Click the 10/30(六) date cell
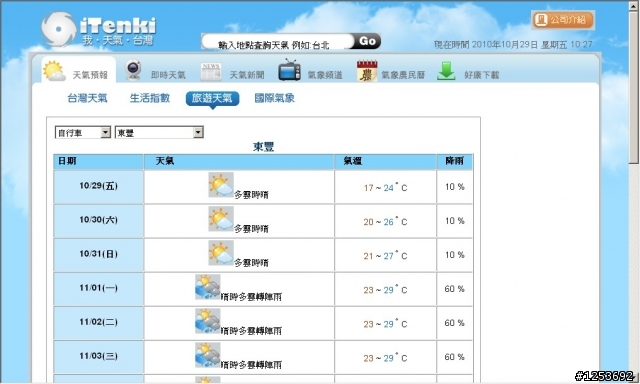 tap(98, 220)
